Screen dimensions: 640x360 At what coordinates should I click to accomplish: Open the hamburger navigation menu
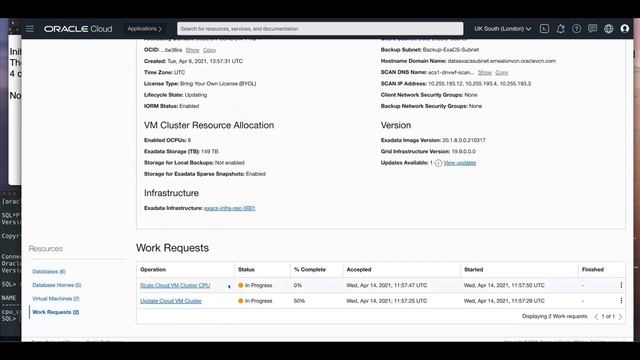[30, 29]
